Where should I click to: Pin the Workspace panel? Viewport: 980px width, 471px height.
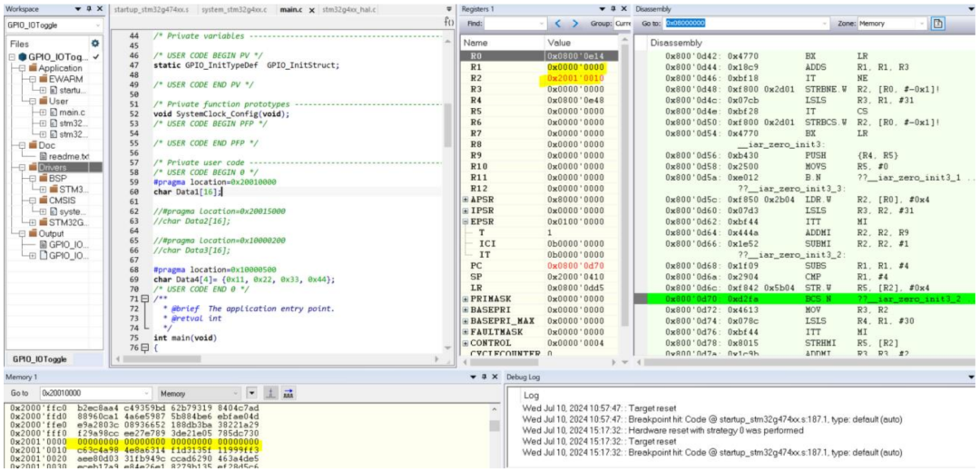tap(87, 9)
